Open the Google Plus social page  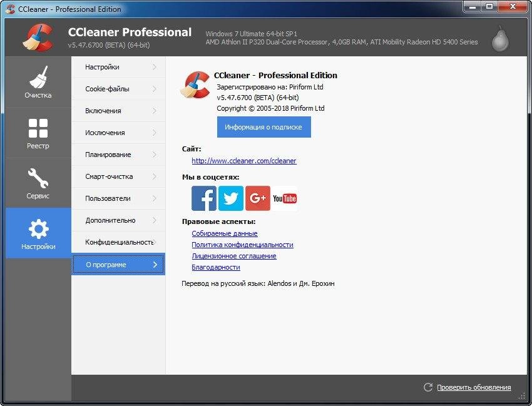point(258,198)
